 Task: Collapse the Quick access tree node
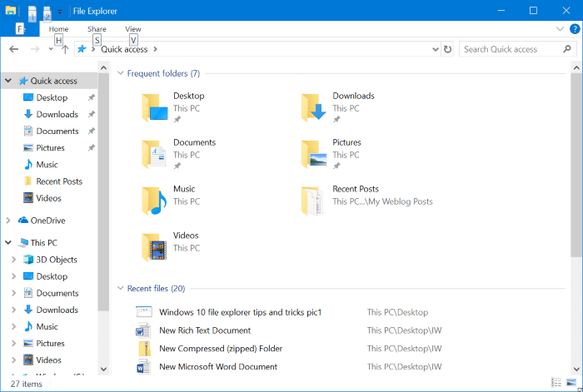coord(8,81)
